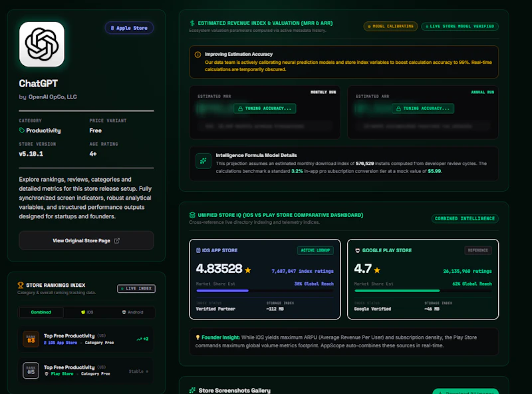Click the 'v5.10.1' store version value

point(31,154)
